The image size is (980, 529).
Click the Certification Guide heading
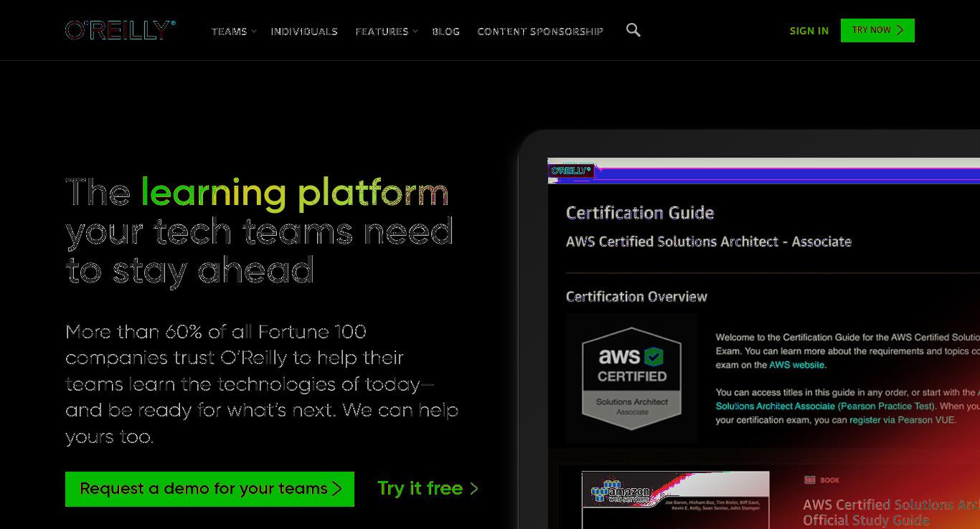pos(640,213)
